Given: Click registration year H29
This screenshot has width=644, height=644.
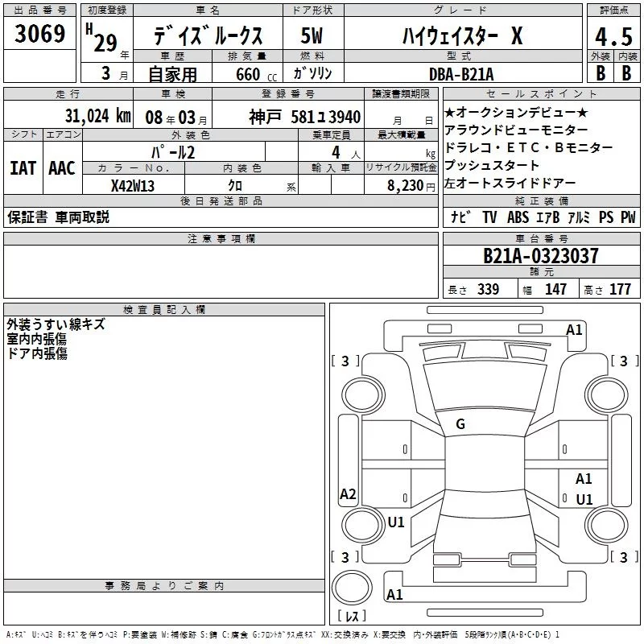Looking at the screenshot, I should coord(101,38).
